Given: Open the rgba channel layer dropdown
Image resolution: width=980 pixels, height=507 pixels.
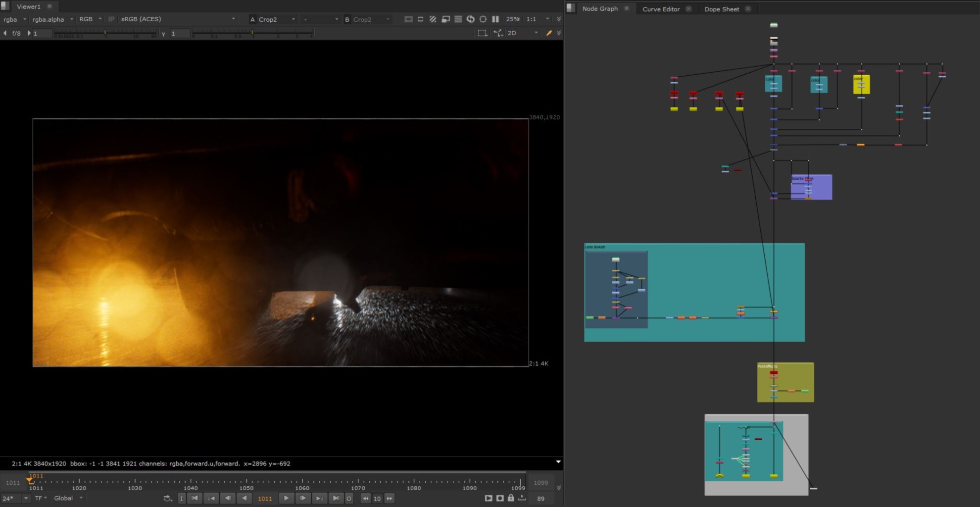Looking at the screenshot, I should coord(14,19).
